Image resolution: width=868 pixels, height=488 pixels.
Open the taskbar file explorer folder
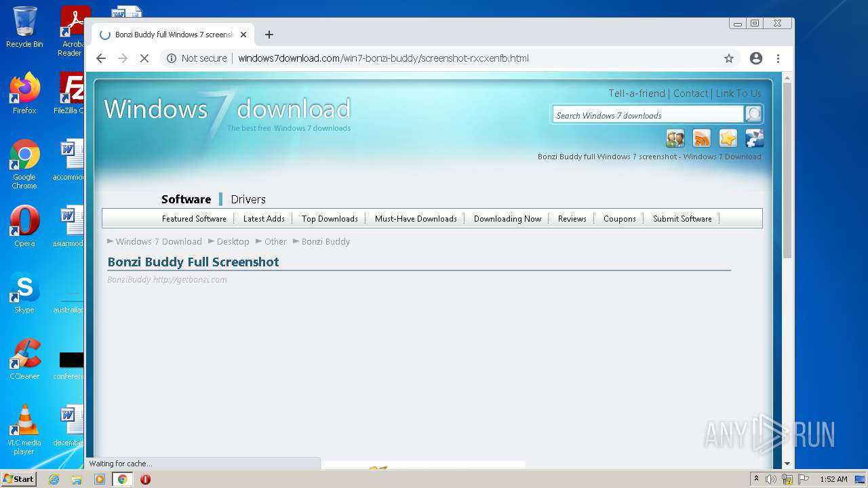click(x=77, y=479)
